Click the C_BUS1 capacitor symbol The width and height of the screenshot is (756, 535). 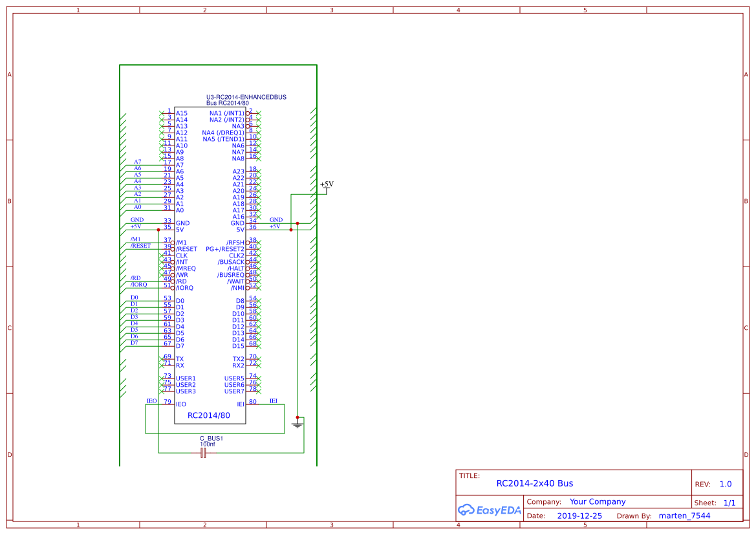click(203, 453)
